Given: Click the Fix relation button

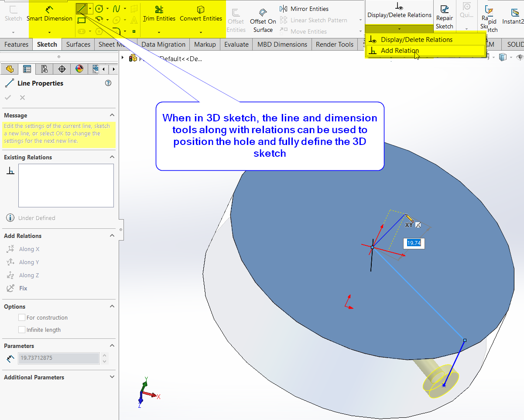Looking at the screenshot, I should click(x=23, y=288).
